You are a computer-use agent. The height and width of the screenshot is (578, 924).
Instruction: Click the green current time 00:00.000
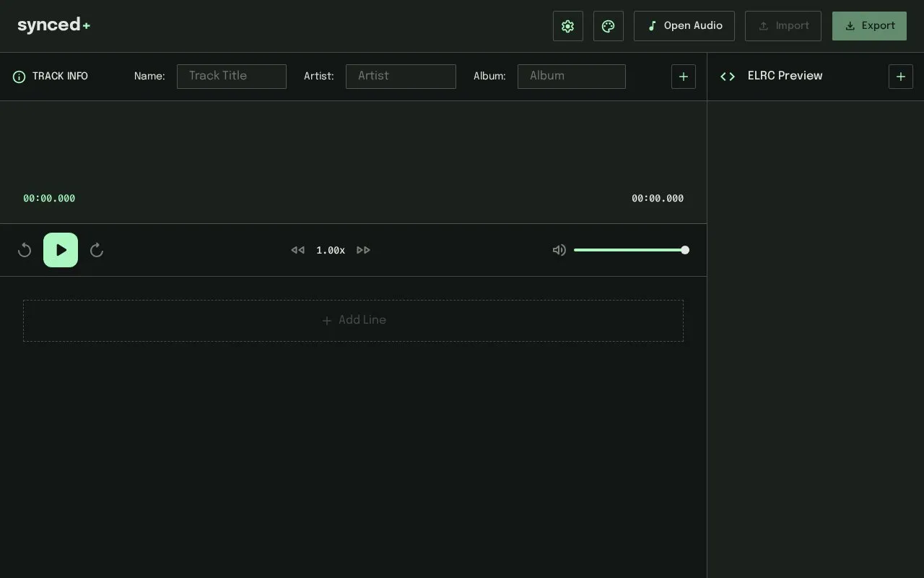[x=49, y=199]
